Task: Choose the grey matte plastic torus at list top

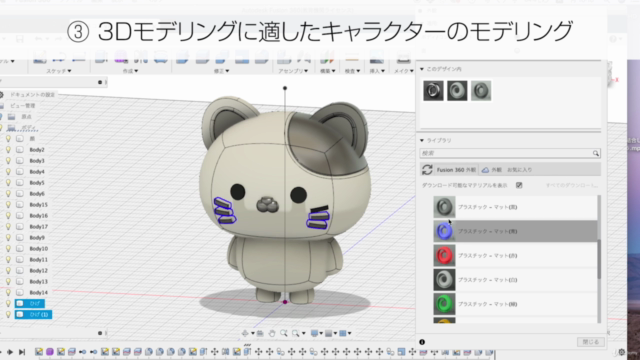Action: tap(444, 207)
